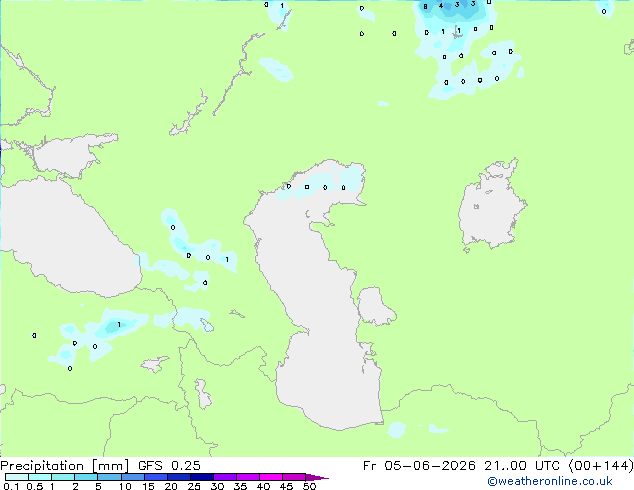Click the Aral Sea on the map
634x490 pixels.
(x=491, y=206)
